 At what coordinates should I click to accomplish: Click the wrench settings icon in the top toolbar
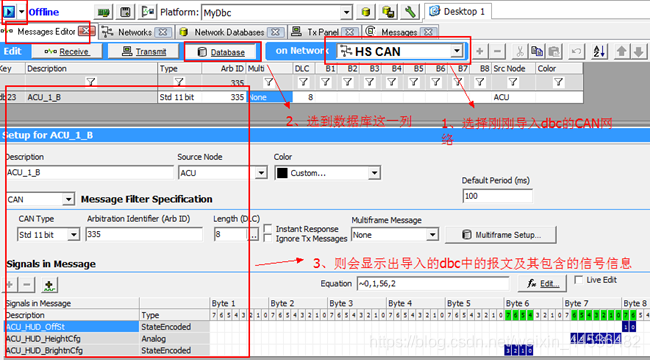click(410, 12)
